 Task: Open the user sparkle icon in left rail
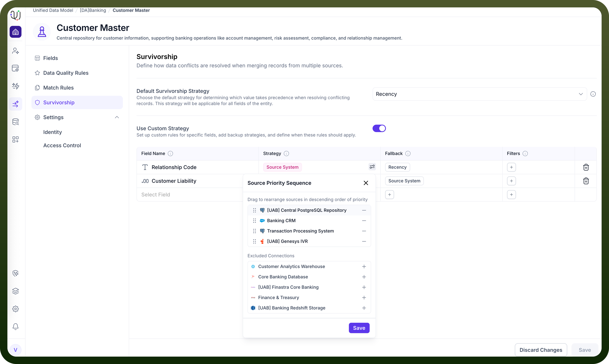16,51
